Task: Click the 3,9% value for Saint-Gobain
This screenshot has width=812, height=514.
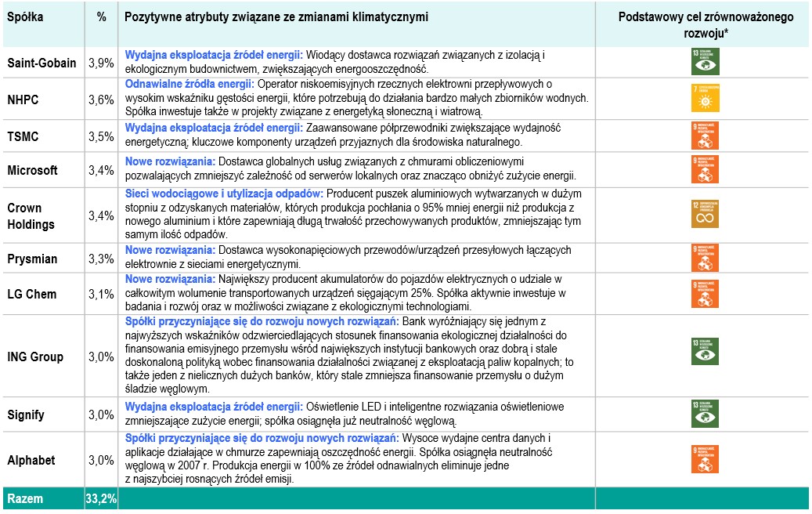Action: [101, 63]
